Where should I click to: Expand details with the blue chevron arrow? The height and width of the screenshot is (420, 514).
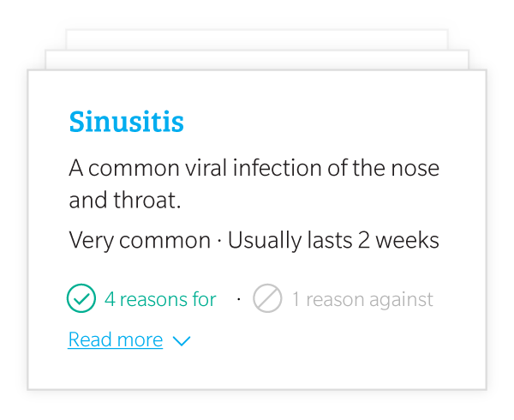[x=181, y=341]
